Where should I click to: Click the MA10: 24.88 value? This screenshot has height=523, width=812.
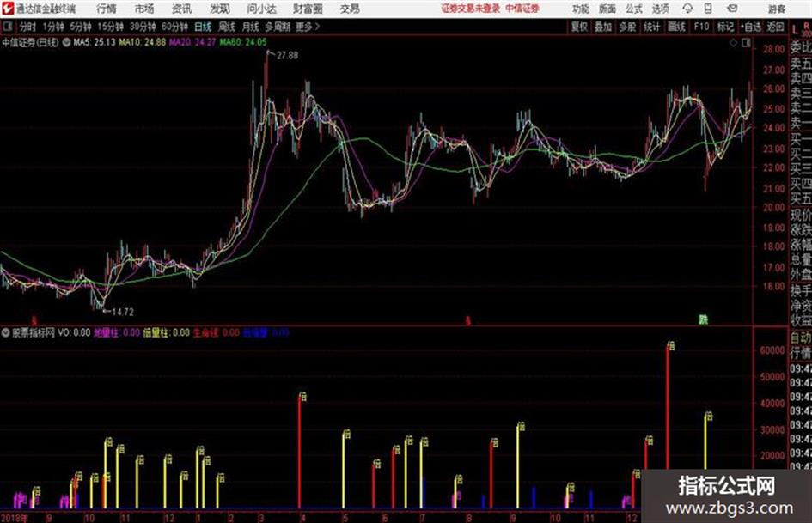(x=142, y=42)
